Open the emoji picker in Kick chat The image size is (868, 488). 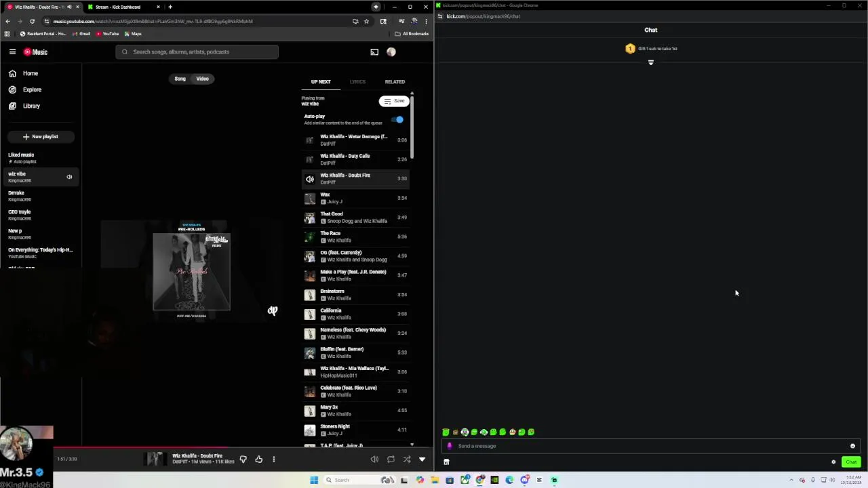point(852,446)
